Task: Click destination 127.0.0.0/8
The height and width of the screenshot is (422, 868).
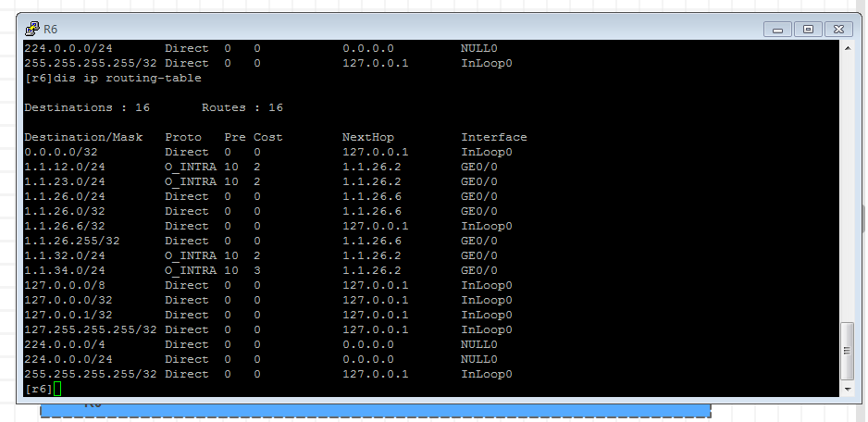Action: click(65, 285)
